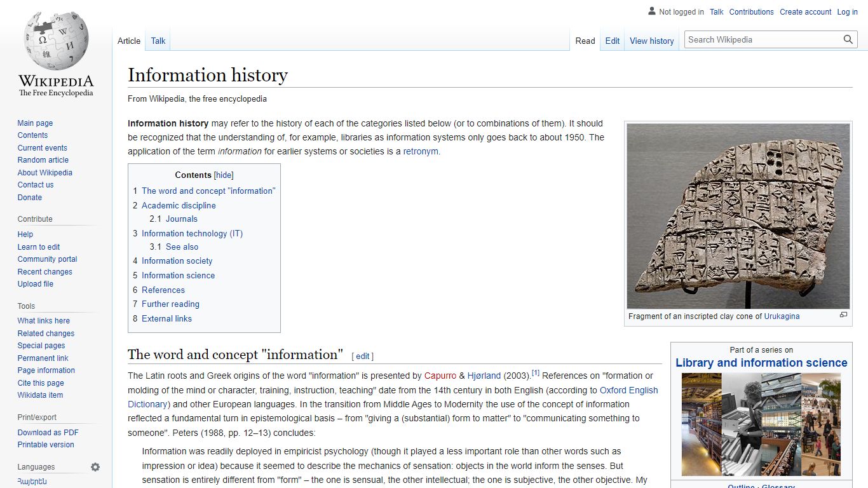Screen dimensions: 868x488
Task: Click citation reference [1]
Action: [x=536, y=373]
